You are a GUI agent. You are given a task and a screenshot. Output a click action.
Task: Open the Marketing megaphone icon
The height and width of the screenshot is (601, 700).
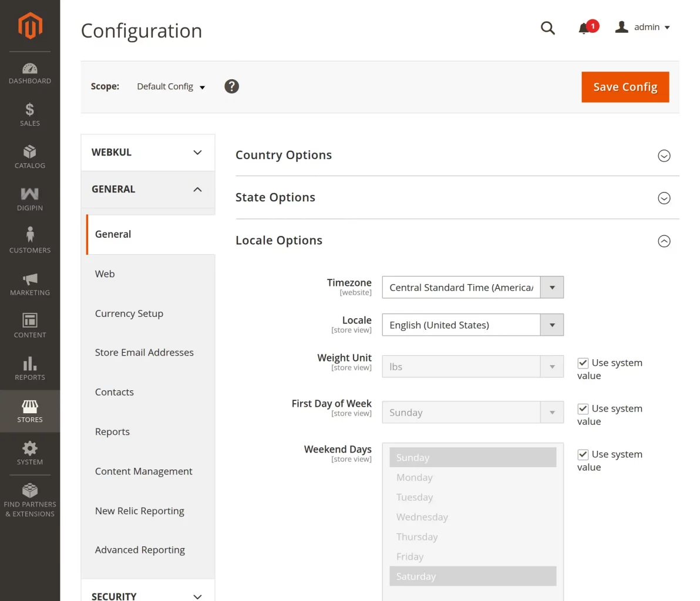point(30,279)
